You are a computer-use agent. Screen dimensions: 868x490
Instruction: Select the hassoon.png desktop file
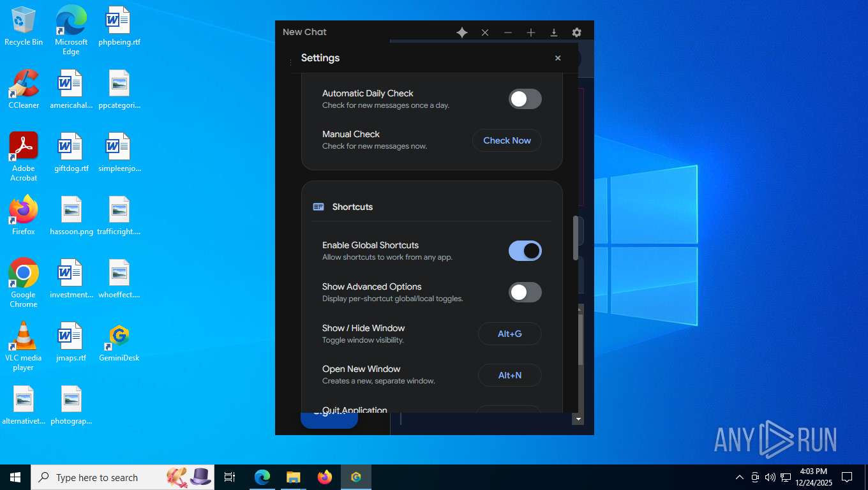click(x=71, y=216)
